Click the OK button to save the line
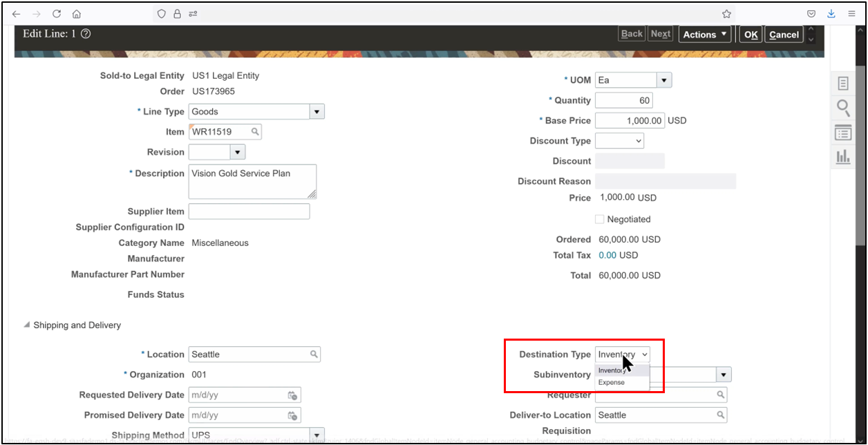868x445 pixels. click(751, 34)
